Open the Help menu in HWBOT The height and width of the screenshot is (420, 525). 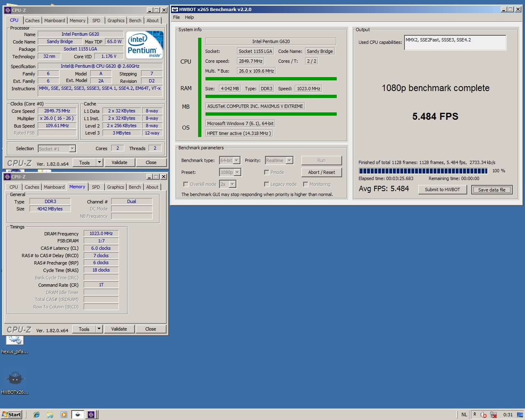189,17
